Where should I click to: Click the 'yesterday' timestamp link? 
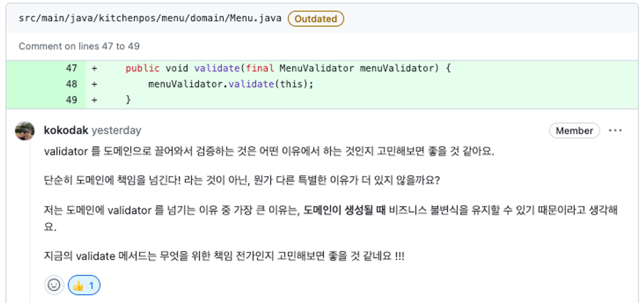pyautogui.click(x=116, y=130)
